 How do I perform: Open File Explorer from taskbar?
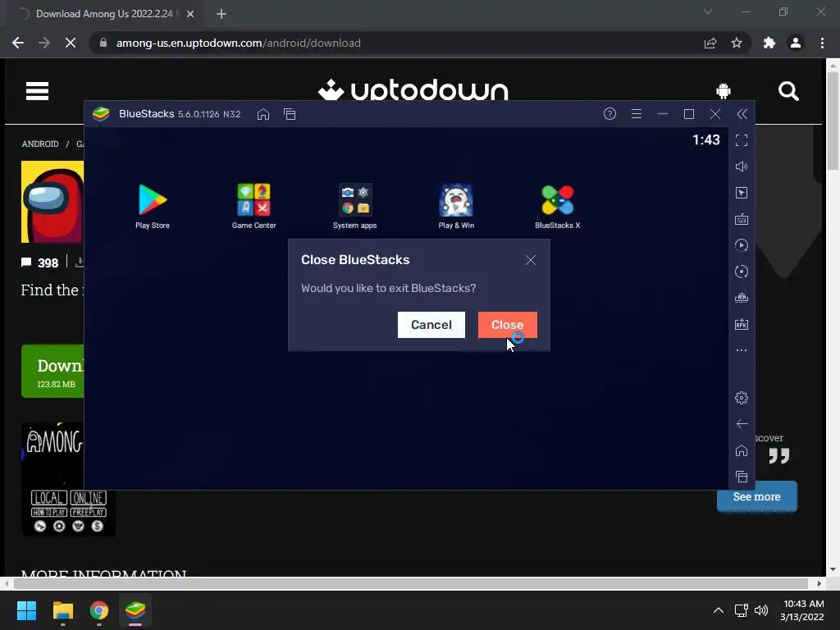(62, 610)
